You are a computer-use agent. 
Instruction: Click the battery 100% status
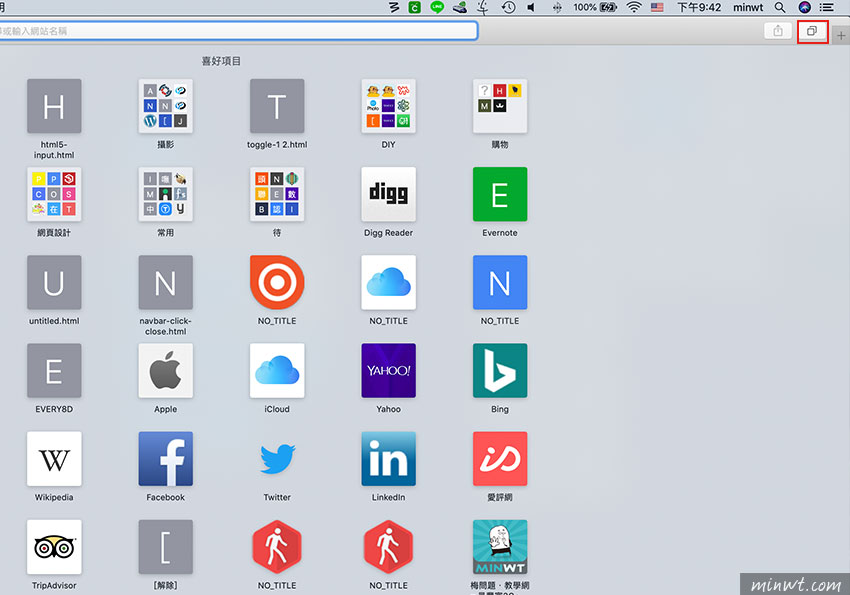pos(595,8)
